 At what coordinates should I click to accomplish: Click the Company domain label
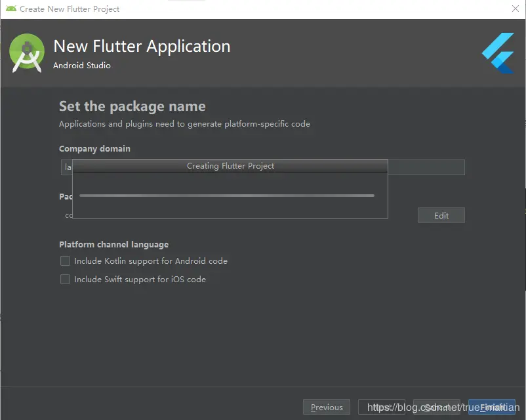(94, 149)
